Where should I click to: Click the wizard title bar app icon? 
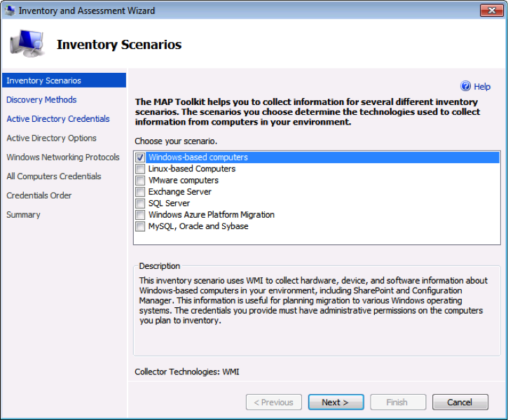[10, 10]
